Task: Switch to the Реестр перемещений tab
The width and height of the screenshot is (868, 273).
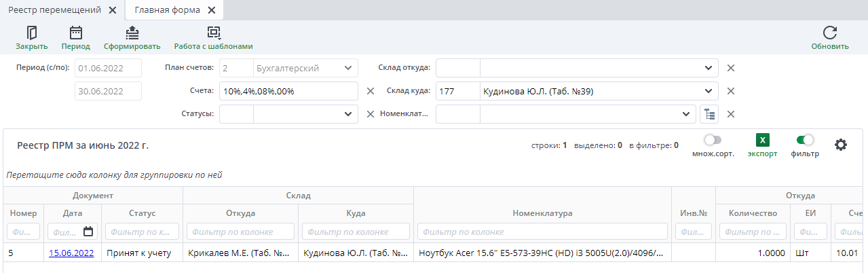Action: point(54,10)
